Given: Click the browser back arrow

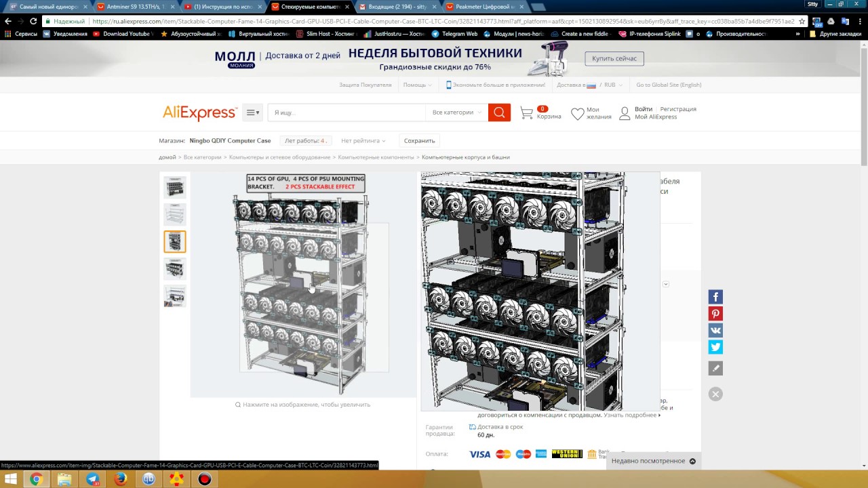Looking at the screenshot, I should [x=8, y=21].
